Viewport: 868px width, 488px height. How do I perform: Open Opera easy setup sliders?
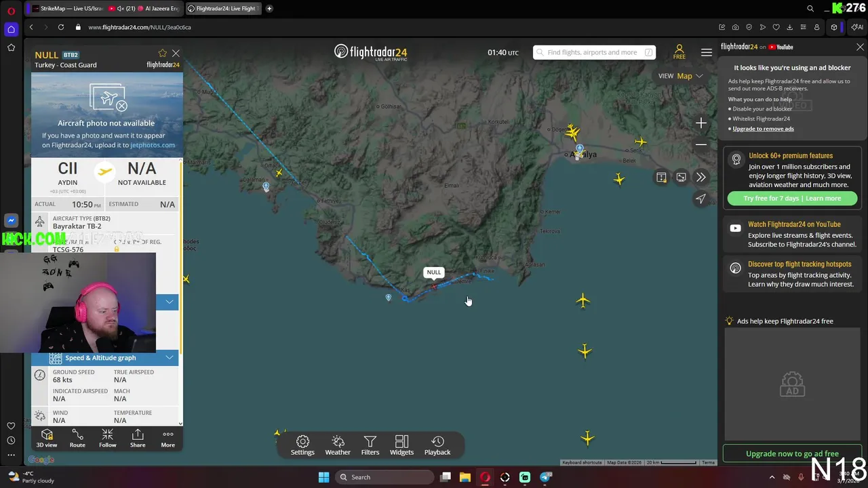click(x=803, y=27)
